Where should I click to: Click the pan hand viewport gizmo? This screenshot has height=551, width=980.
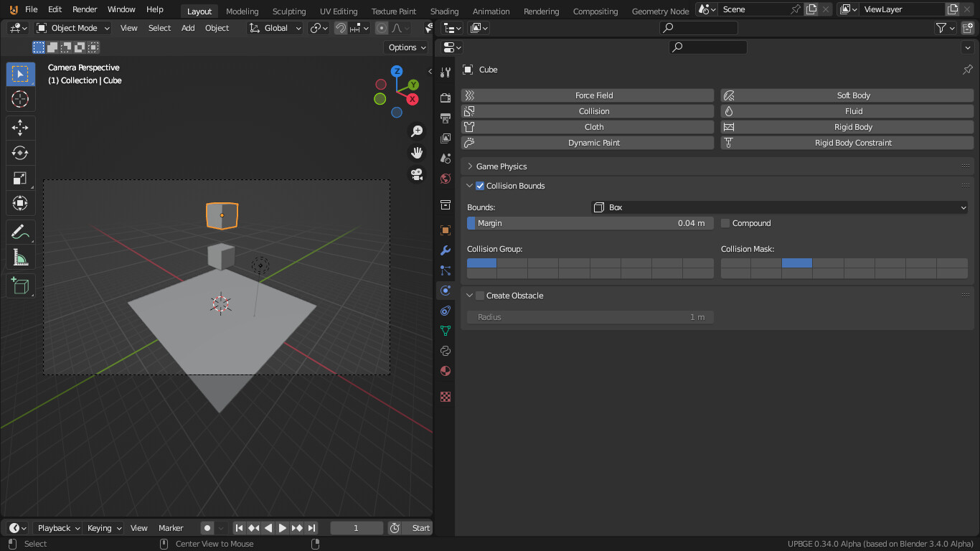[417, 153]
